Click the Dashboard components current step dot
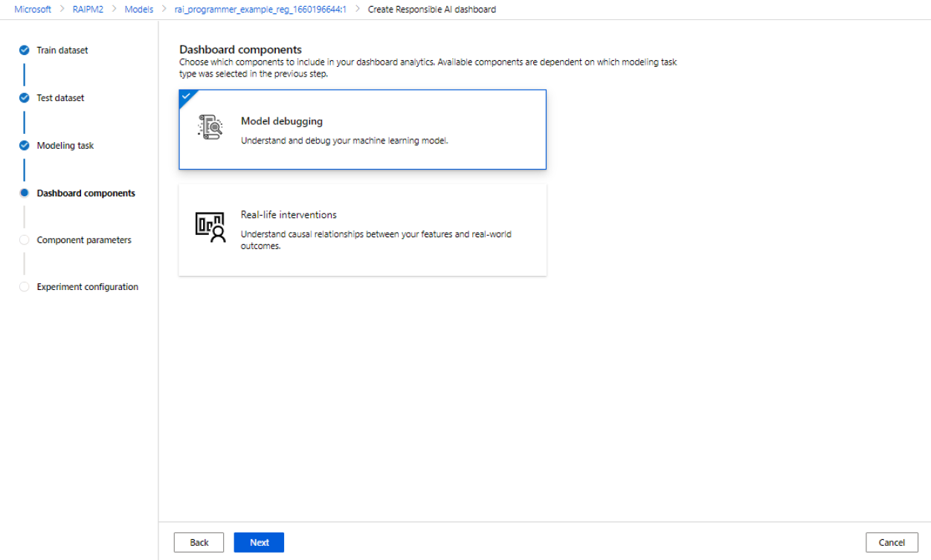This screenshot has width=931, height=560. pyautogui.click(x=24, y=193)
